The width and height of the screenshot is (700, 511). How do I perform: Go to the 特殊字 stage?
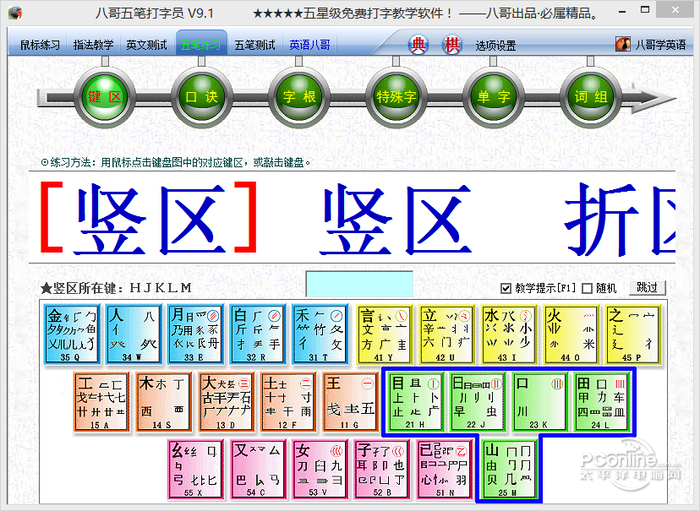click(396, 97)
